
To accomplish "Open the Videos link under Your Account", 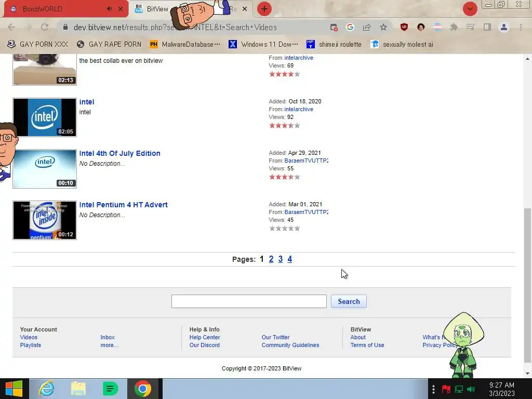I will 29,337.
